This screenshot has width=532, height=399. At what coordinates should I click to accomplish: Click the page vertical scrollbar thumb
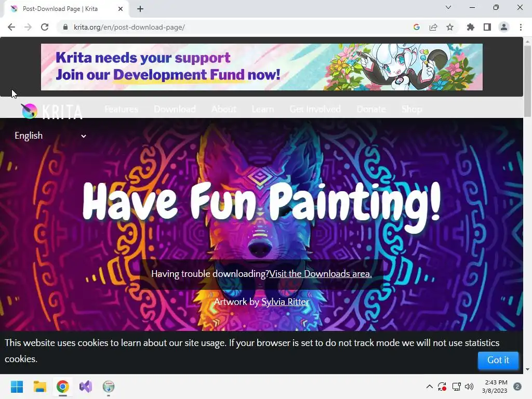527,81
